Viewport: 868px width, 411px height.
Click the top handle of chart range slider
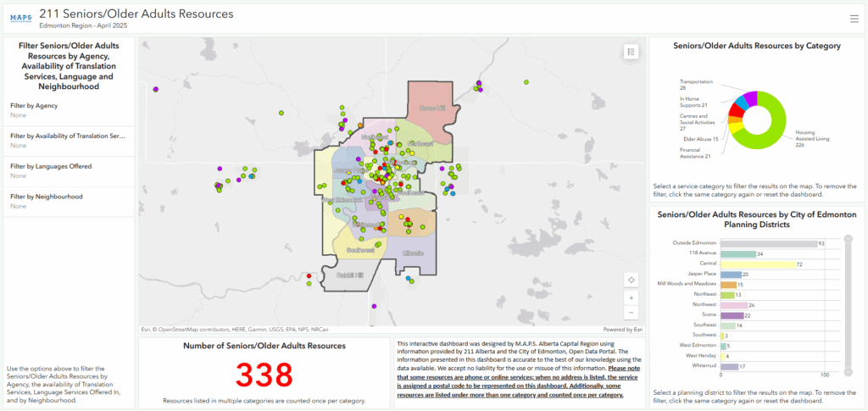(x=847, y=240)
